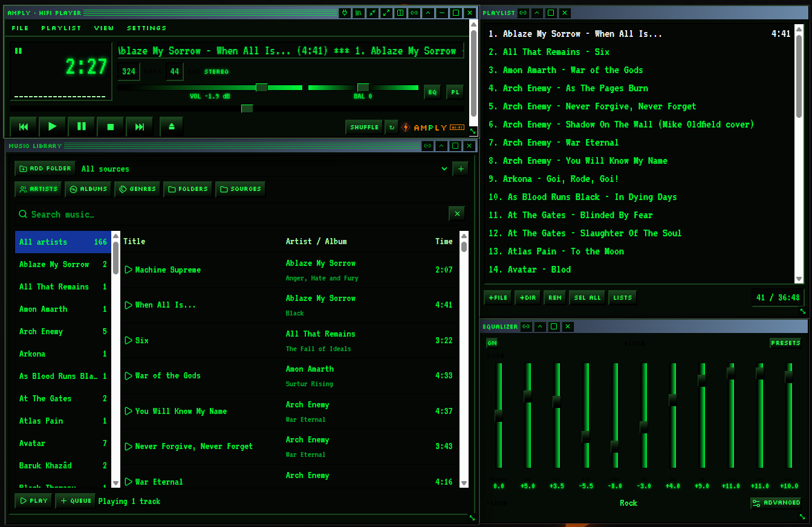Toggle the EQ button in player
The width and height of the screenshot is (812, 527).
(x=432, y=92)
